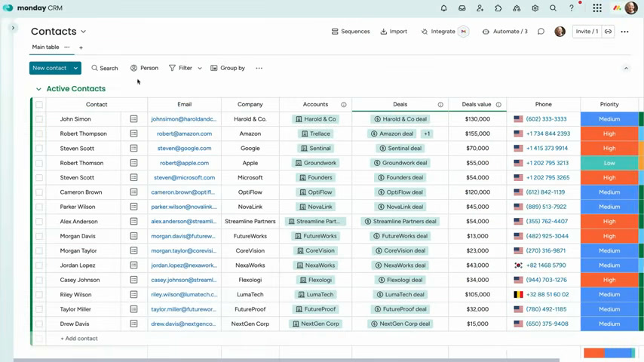The height and width of the screenshot is (362, 644).
Task: Open phone link (602) 333-3333
Action: (546, 119)
